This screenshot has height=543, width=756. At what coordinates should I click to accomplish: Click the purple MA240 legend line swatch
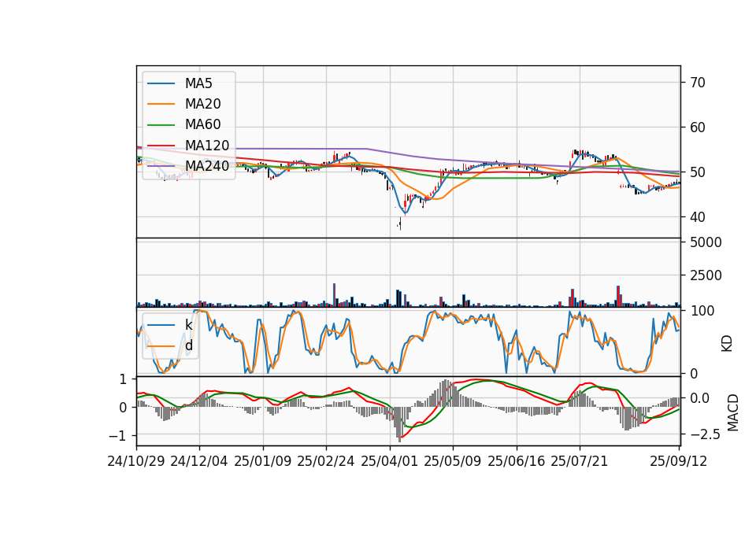click(x=161, y=166)
